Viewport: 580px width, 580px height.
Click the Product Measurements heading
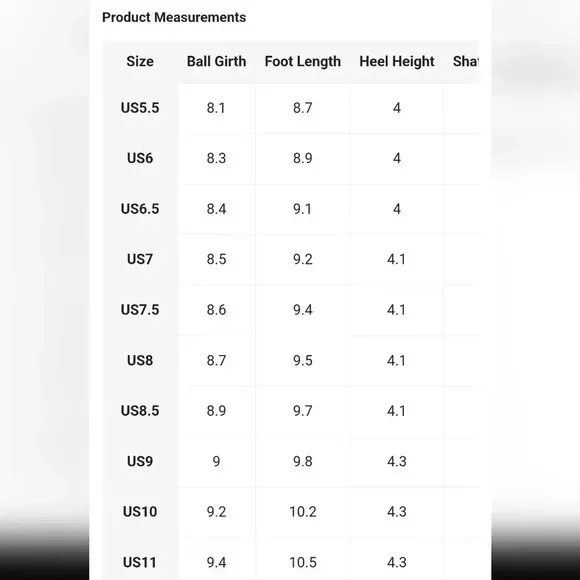coord(174,17)
